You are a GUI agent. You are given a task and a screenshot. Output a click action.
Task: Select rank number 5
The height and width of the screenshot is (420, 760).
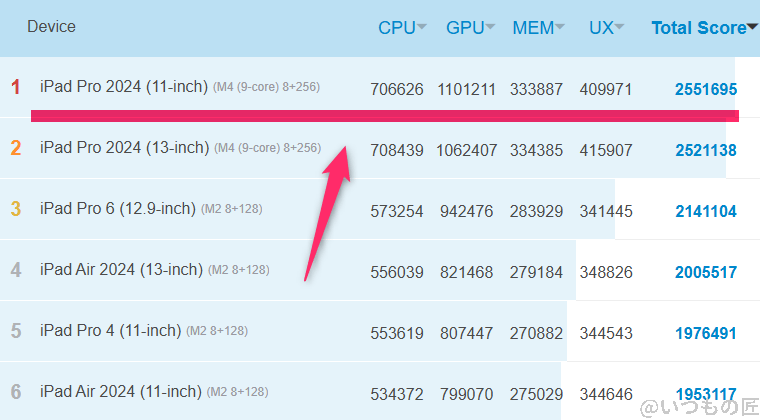tap(16, 331)
